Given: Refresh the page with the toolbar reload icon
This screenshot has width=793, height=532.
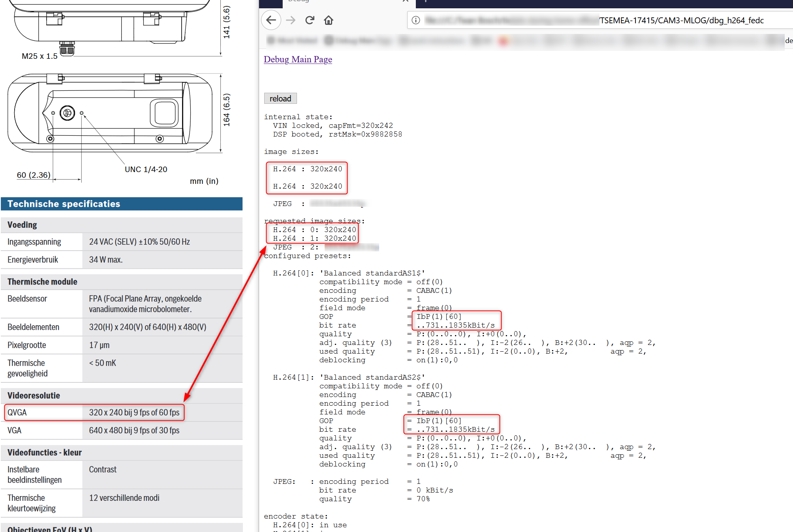Looking at the screenshot, I should [x=310, y=20].
